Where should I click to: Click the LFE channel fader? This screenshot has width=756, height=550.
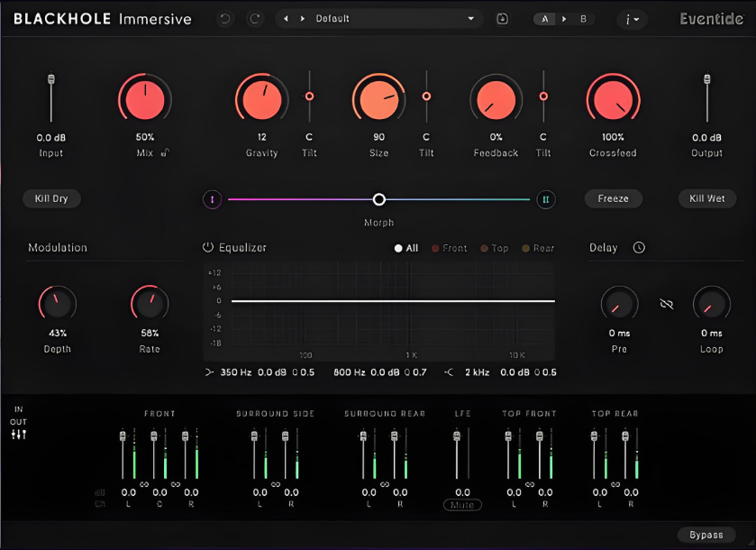pyautogui.click(x=457, y=436)
